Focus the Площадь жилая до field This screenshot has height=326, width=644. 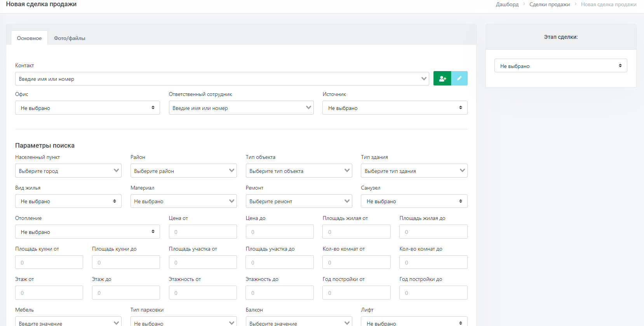pos(433,232)
